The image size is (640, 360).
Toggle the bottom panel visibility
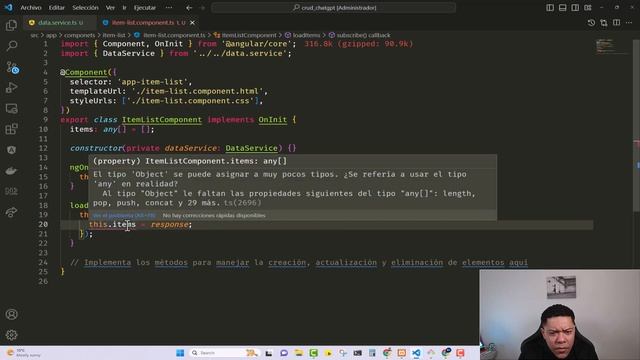click(x=562, y=7)
